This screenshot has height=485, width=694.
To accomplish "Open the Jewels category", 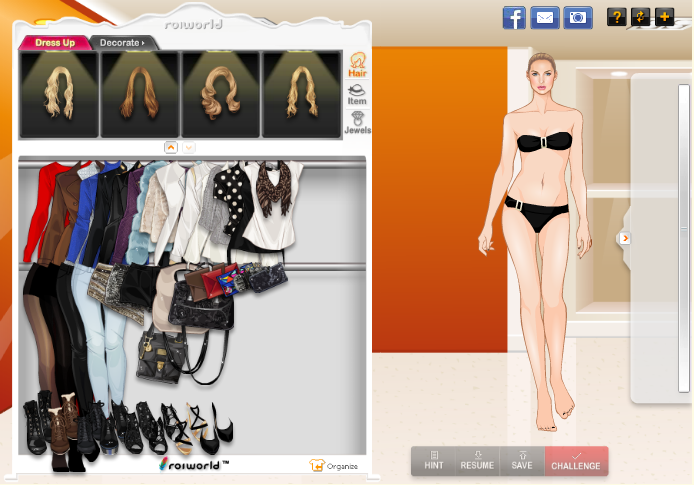I will (x=357, y=122).
